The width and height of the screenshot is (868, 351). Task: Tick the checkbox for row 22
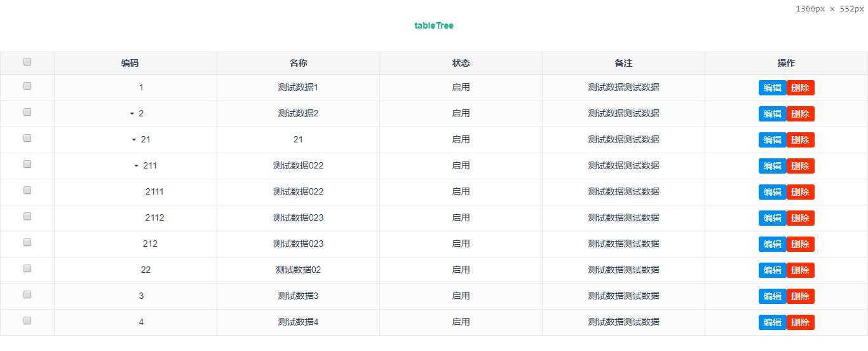pyautogui.click(x=27, y=268)
